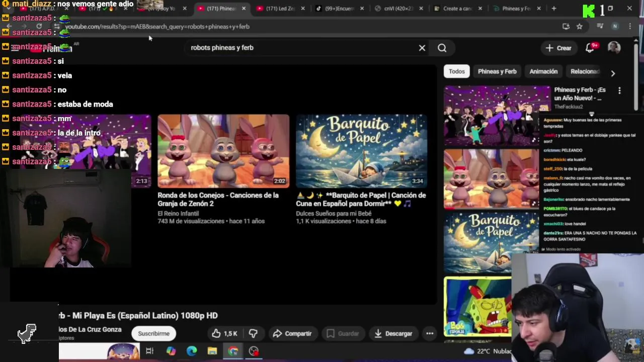The width and height of the screenshot is (644, 362).
Task: Click the install/cast icon in address bar
Action: click(x=566, y=26)
